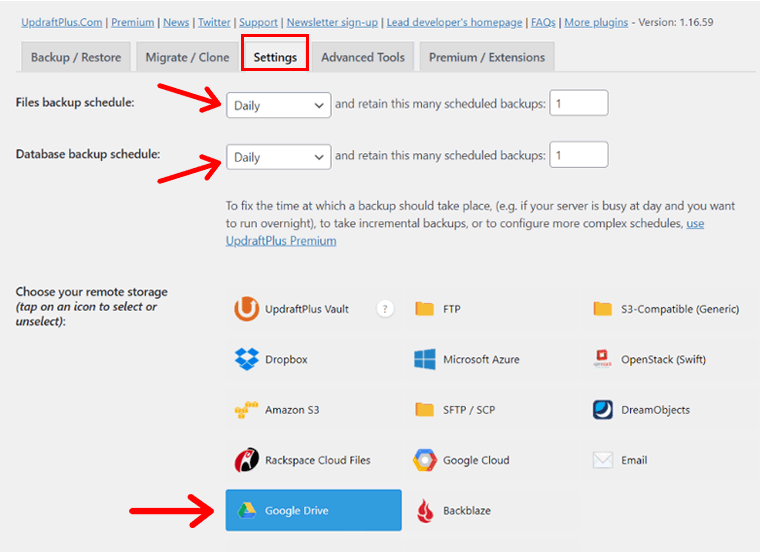Click the Rackspace Cloud Files label text
Screen dimensions: 760x552
317,460
